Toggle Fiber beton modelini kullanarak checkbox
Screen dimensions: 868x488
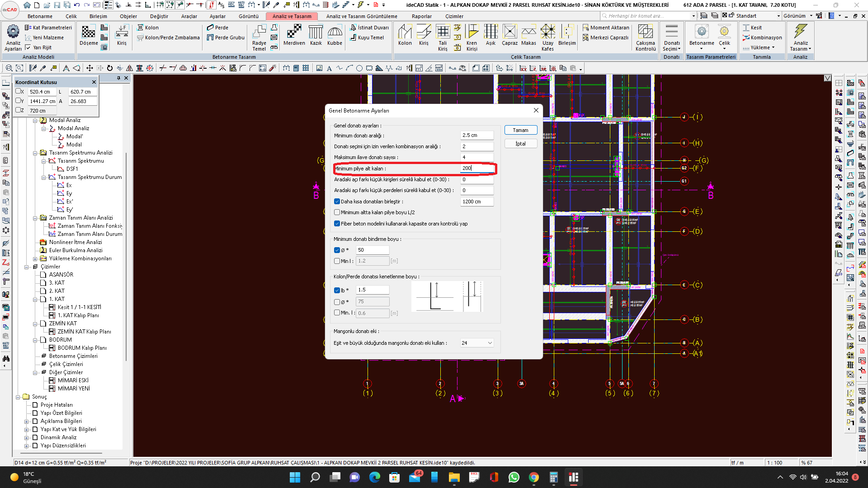click(337, 224)
